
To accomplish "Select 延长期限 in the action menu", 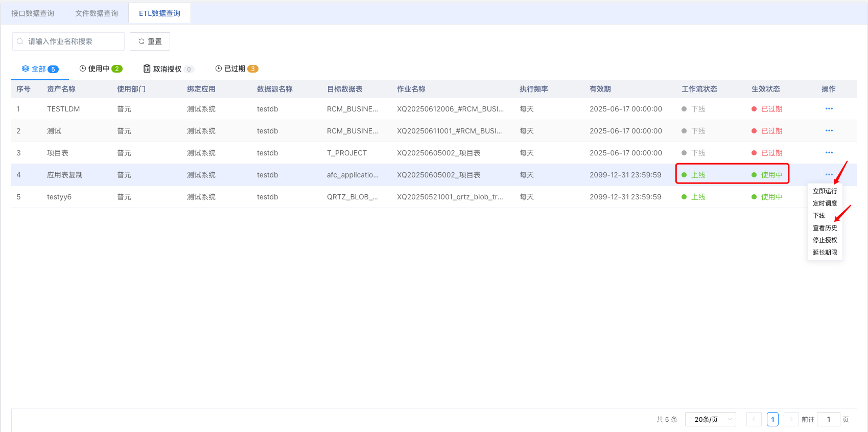I will 825,253.
